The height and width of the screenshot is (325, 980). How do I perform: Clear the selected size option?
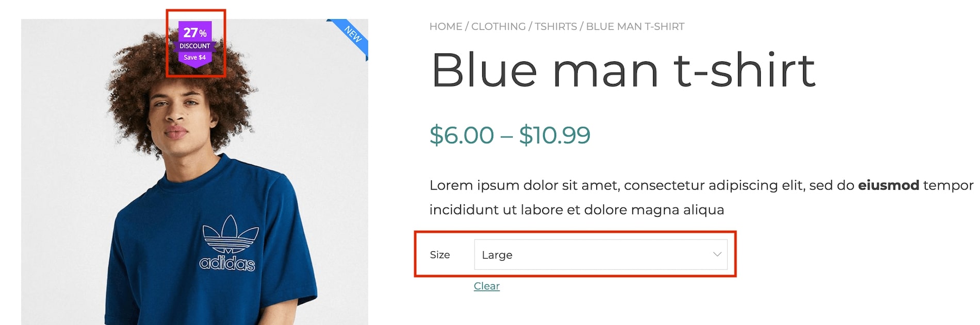pos(486,286)
